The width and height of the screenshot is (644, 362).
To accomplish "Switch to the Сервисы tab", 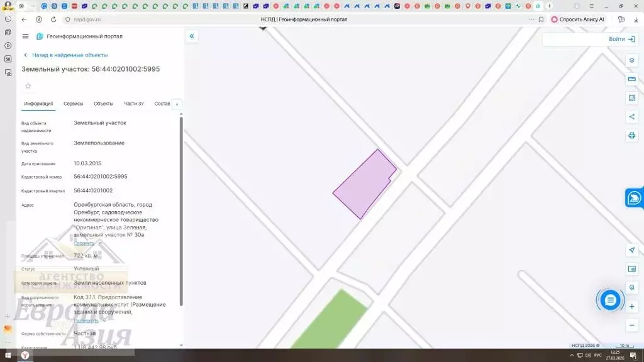I will click(x=73, y=104).
